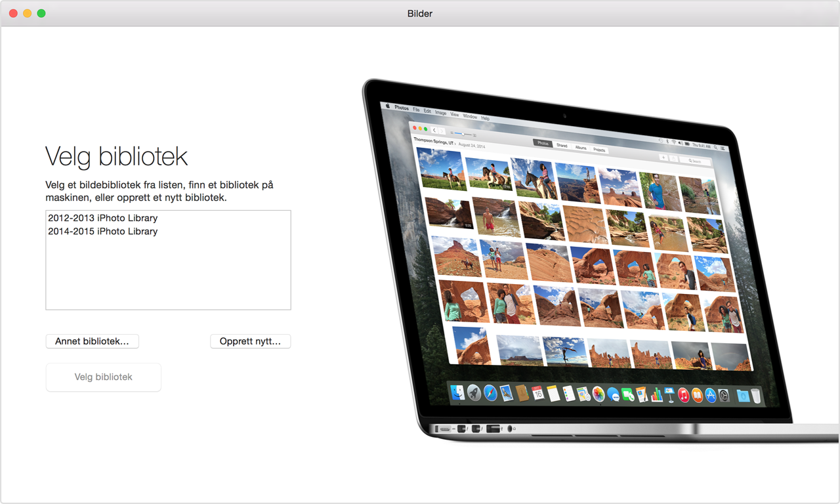Click the Opprett nytt… button
Viewport: 840px width, 504px height.
click(x=250, y=341)
